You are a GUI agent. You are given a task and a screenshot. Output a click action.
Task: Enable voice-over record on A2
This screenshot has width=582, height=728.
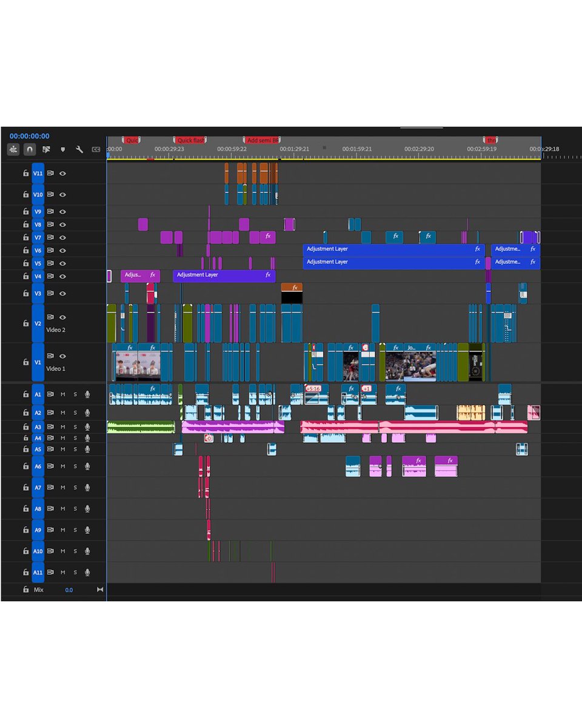click(x=87, y=413)
